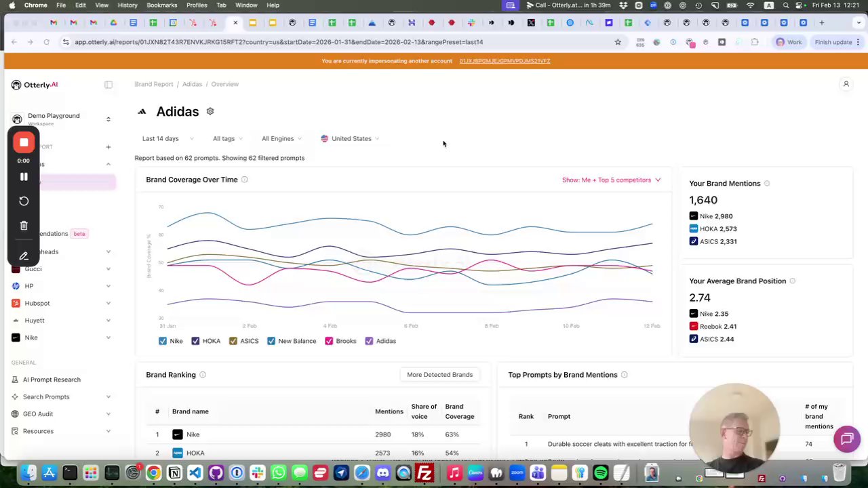Expand the HP brand in sidebar
Screen dimensions: 868x488
coord(108,286)
